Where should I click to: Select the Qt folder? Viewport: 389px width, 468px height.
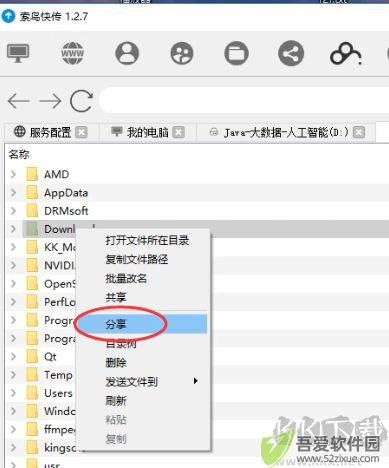50,357
